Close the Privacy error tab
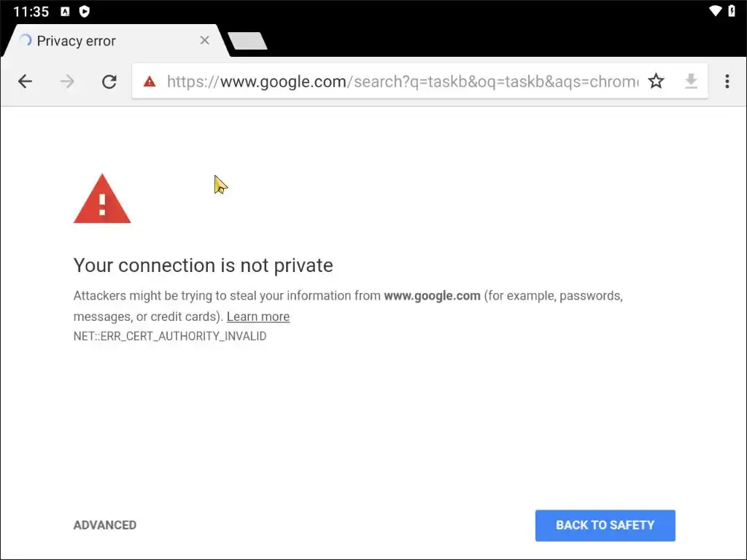This screenshot has width=747, height=560. (205, 41)
